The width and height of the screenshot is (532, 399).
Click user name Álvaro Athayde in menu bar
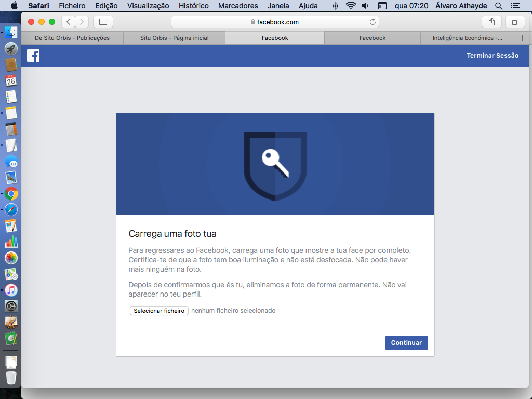pos(461,6)
